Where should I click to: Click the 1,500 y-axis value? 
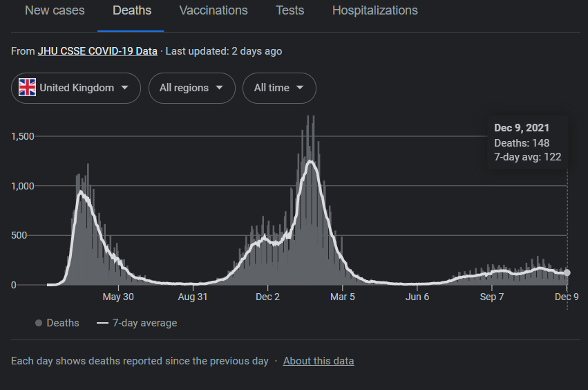click(x=23, y=136)
